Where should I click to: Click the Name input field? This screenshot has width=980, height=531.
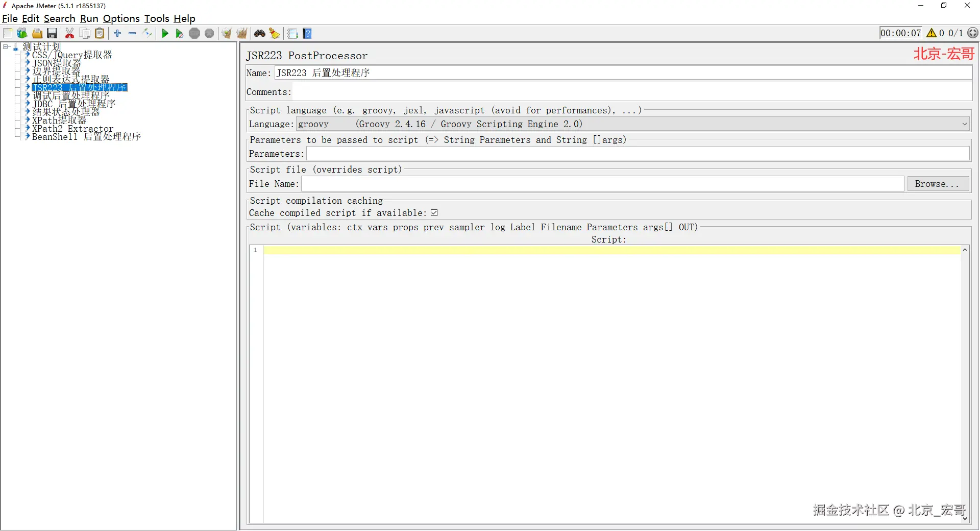(x=623, y=73)
